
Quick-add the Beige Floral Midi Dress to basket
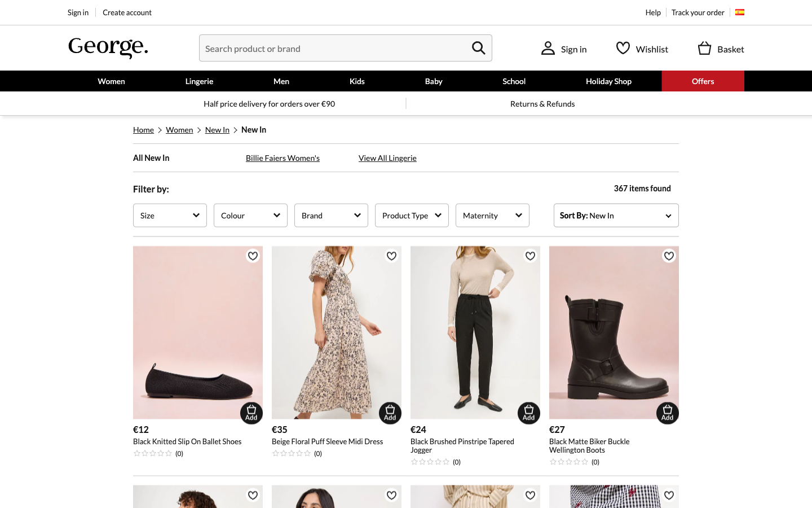390,413
